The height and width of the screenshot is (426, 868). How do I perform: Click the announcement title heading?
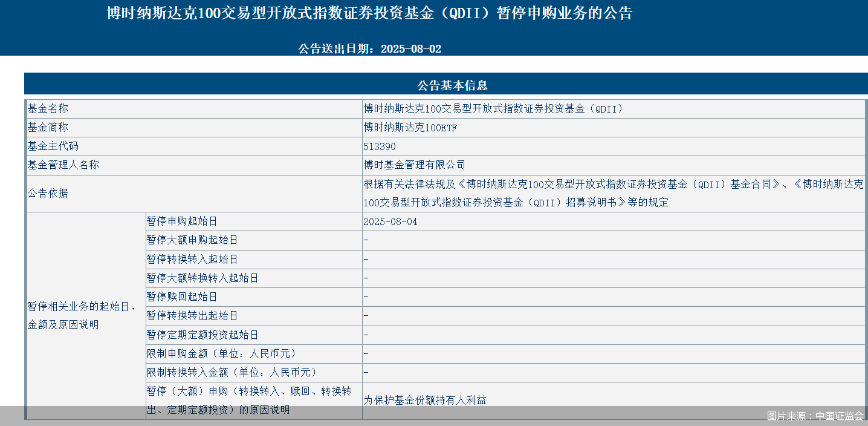click(369, 13)
